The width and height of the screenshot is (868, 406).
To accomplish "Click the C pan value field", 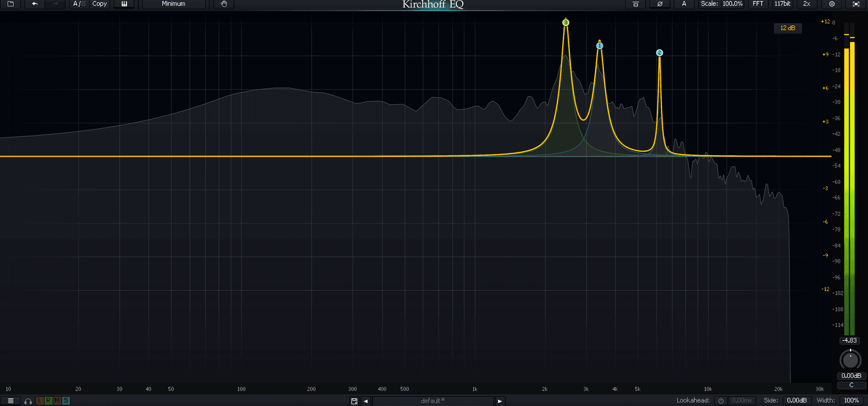I will pyautogui.click(x=851, y=385).
